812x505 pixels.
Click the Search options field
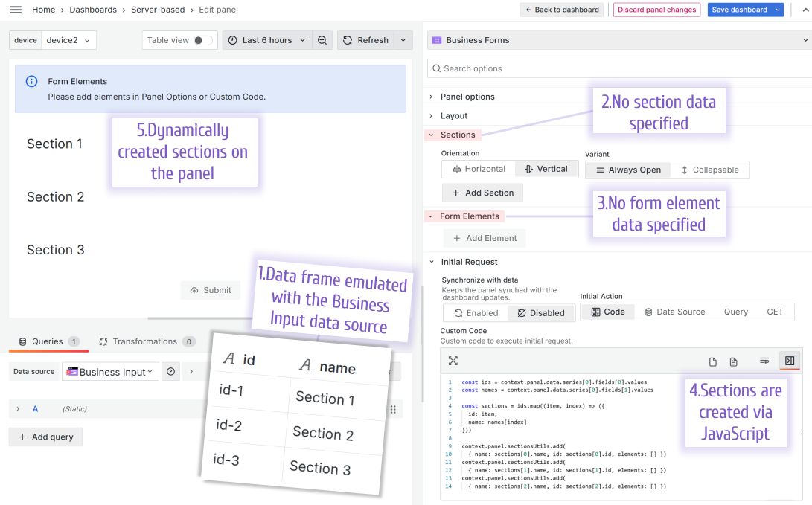tap(521, 68)
